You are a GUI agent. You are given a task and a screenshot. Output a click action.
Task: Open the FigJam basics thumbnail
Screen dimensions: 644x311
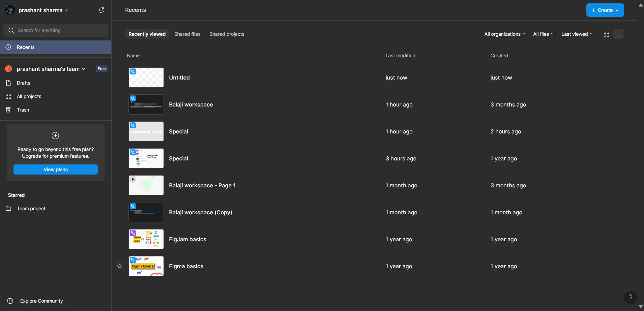pyautogui.click(x=146, y=239)
